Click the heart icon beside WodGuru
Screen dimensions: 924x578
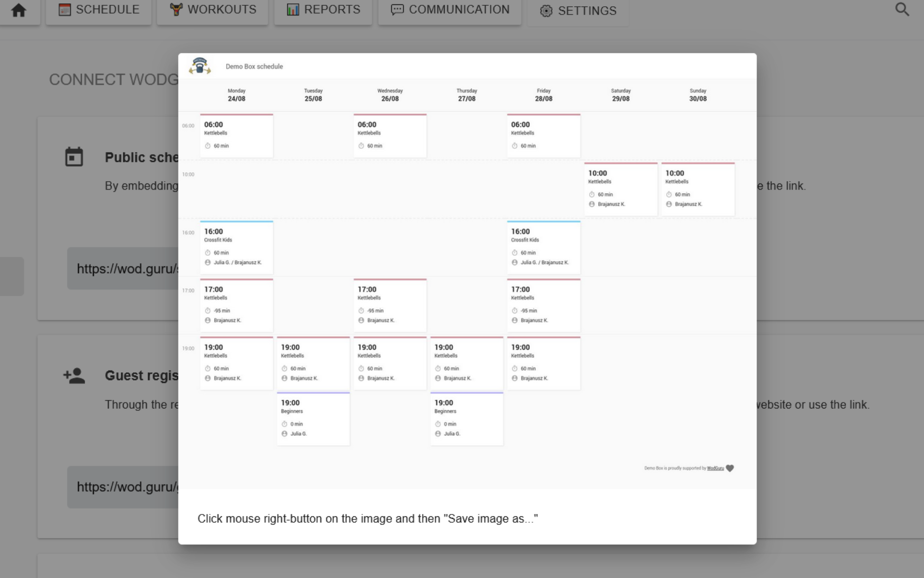730,468
